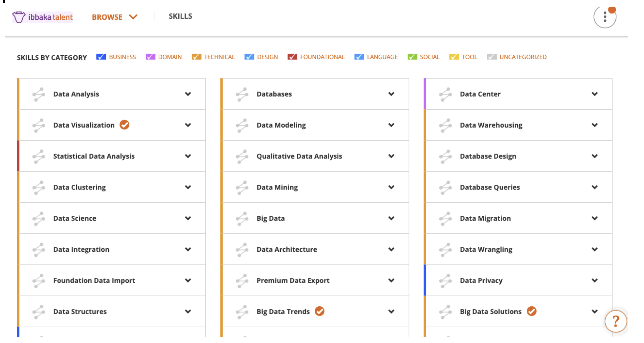Click the graph icon beside Data Mining
Viewport: 644px width, 343px height.
pos(242,187)
